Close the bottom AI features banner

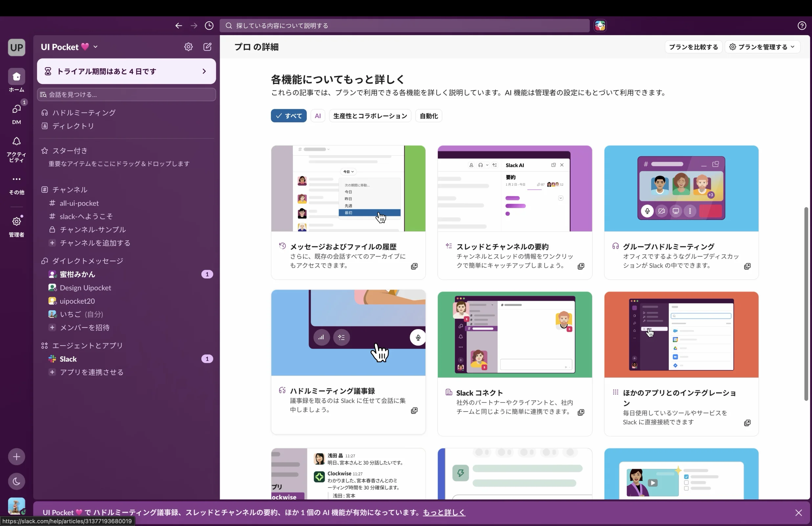[x=798, y=512]
